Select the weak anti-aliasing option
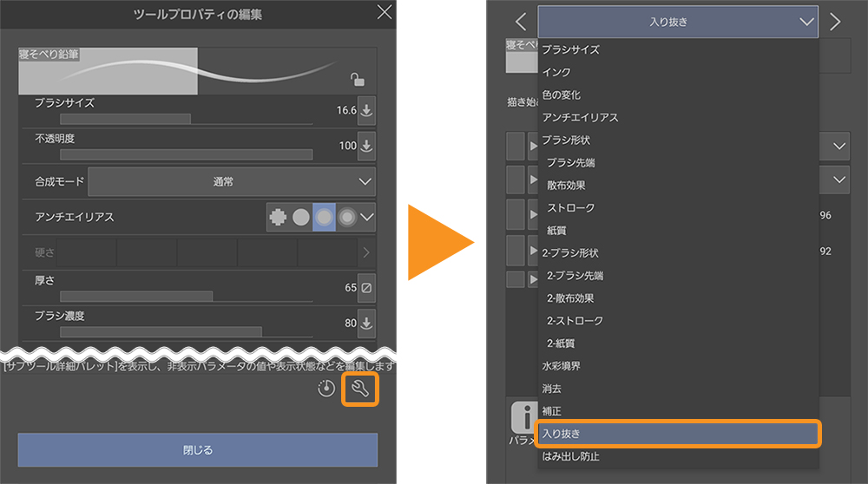Viewport: 868px width, 484px height. (300, 217)
